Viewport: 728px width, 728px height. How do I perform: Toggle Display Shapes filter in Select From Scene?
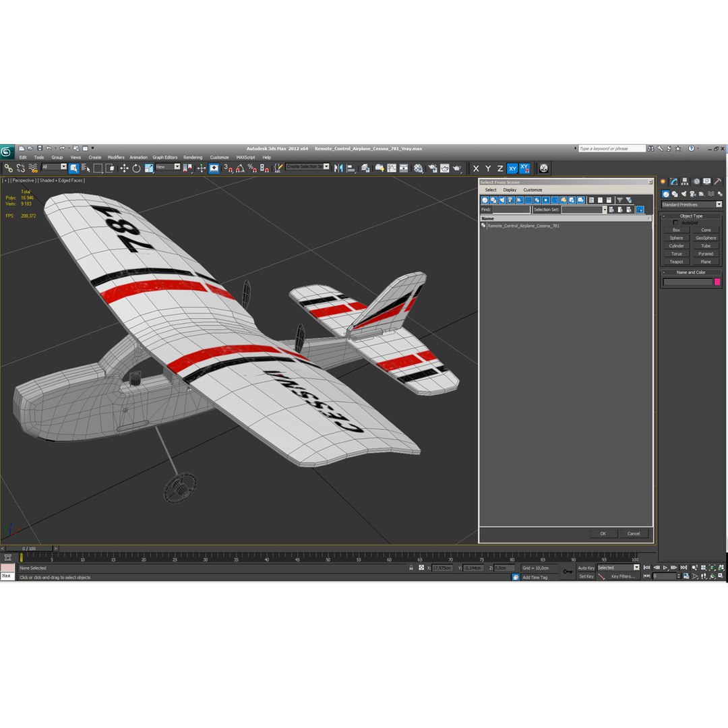(493, 200)
